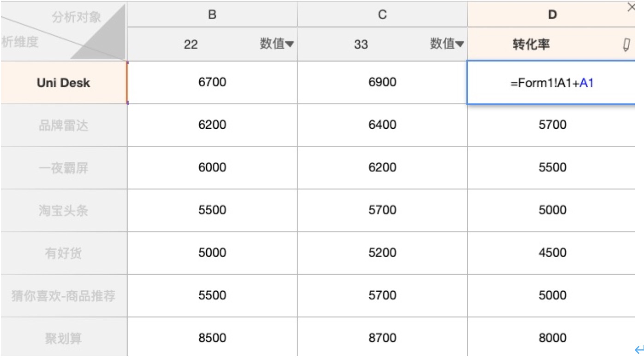The width and height of the screenshot is (644, 359).
Task: Click the return arrow icon at bottom right
Action: coord(639,350)
